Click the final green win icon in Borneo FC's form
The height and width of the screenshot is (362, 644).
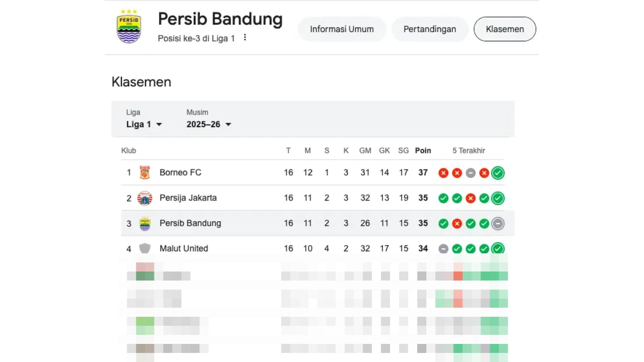click(x=498, y=172)
